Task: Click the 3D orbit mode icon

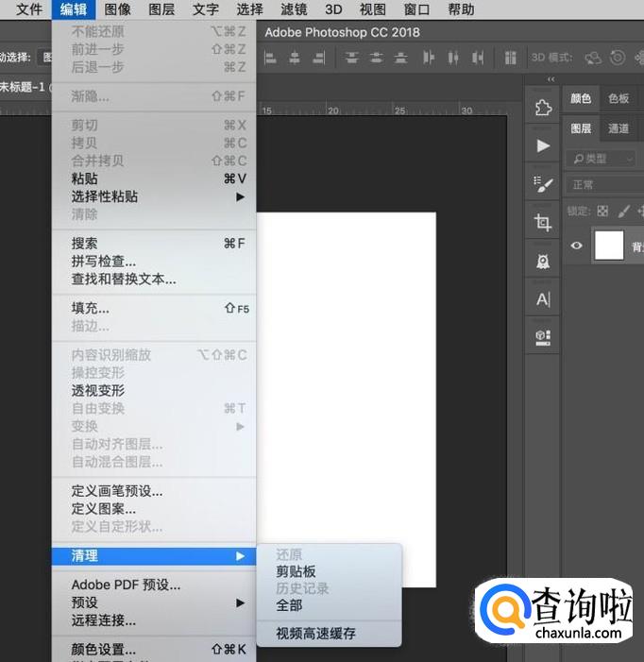Action: [x=593, y=58]
